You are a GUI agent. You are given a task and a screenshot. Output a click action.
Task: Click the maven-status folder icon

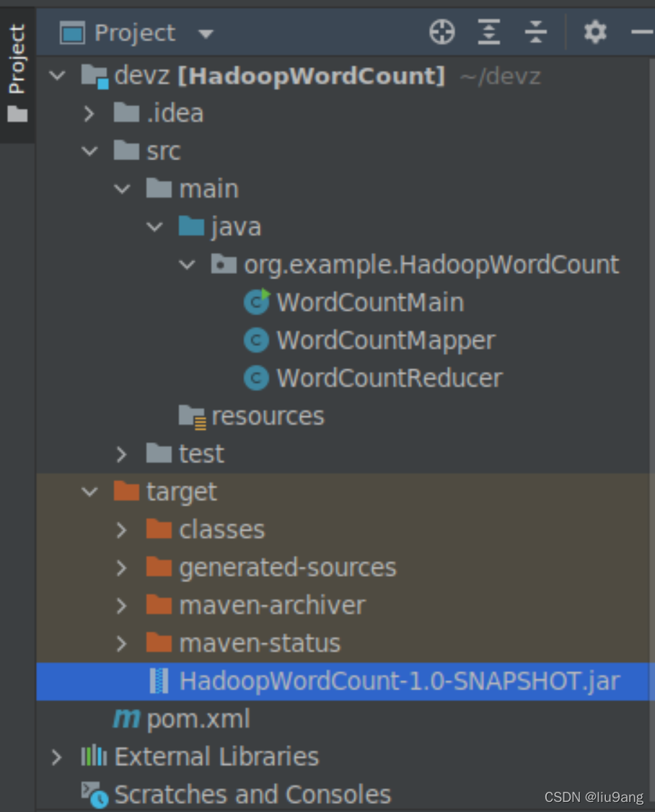159,642
